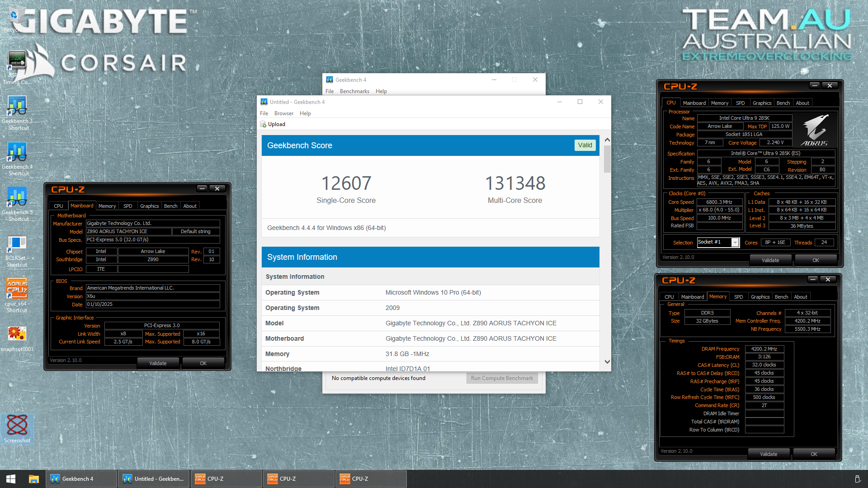
Task: Open the BCLKSet shortcut icon
Action: [x=17, y=251]
